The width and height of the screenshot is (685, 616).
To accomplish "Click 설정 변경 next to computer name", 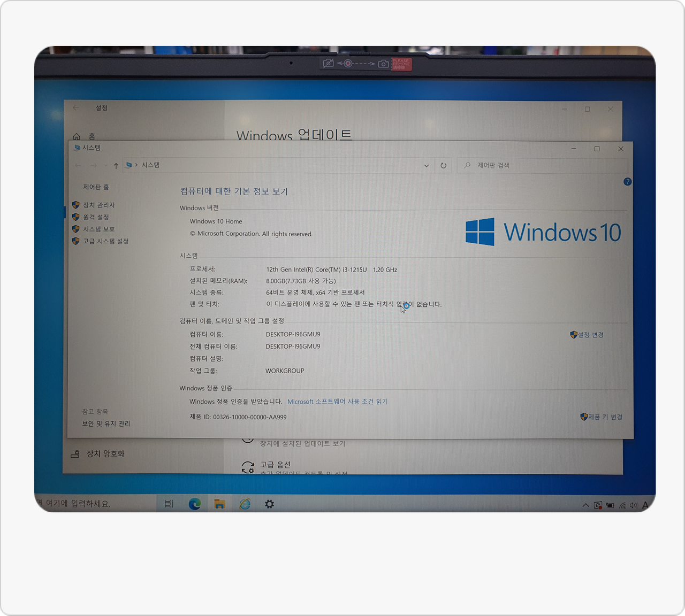I will click(x=591, y=335).
